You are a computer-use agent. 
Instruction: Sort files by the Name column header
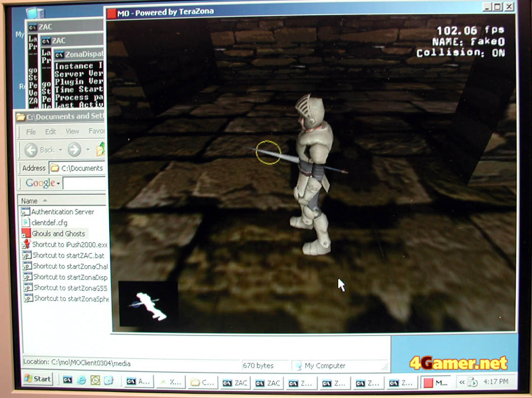tap(29, 201)
